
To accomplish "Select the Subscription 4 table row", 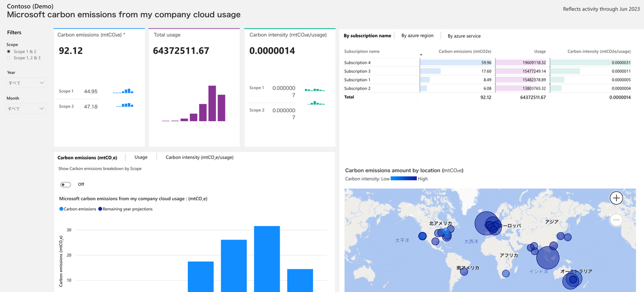I will click(488, 63).
